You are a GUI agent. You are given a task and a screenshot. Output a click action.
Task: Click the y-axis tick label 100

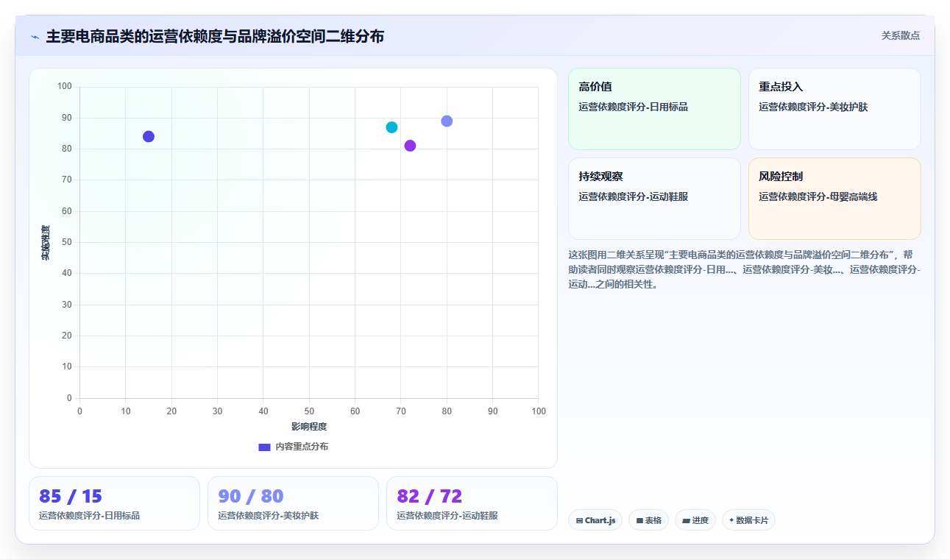tap(65, 87)
